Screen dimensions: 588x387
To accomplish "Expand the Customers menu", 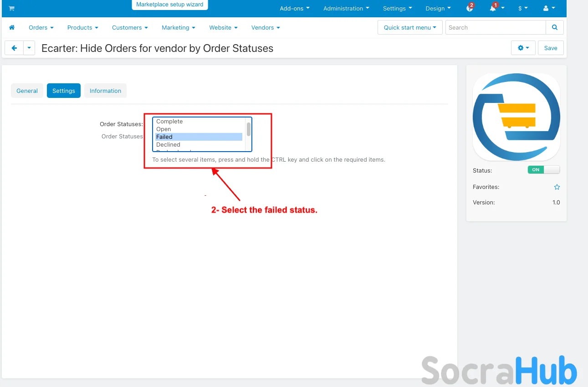I will pyautogui.click(x=130, y=27).
